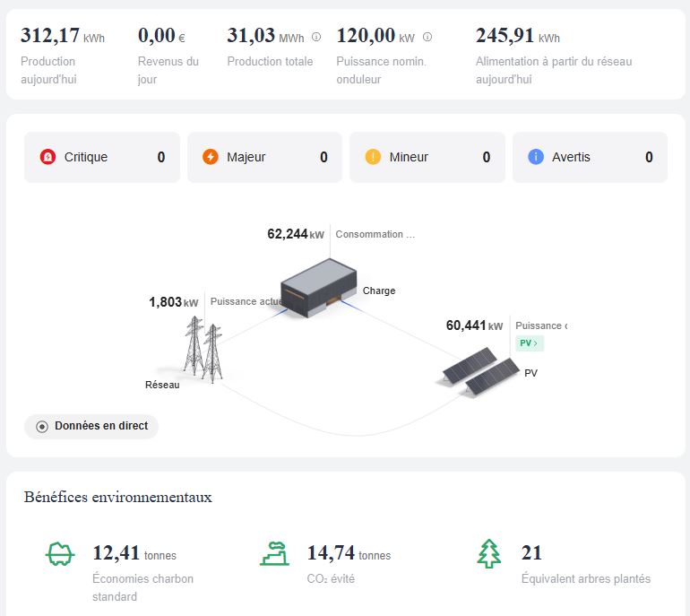Viewport: 690px width, 616px height.
Task: Click the 62,244 kW consumption value
Action: click(296, 234)
